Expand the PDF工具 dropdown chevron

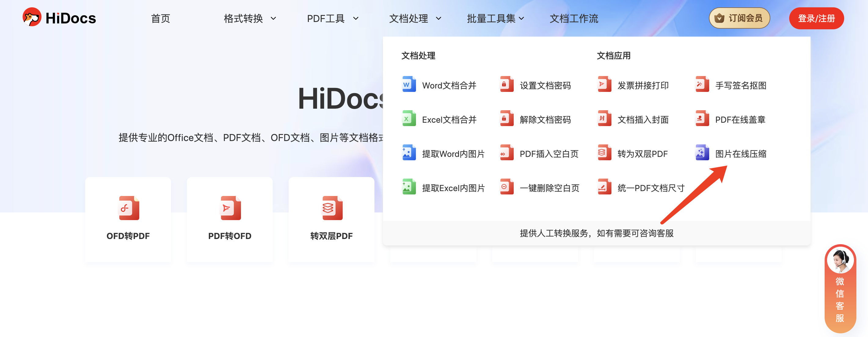356,19
